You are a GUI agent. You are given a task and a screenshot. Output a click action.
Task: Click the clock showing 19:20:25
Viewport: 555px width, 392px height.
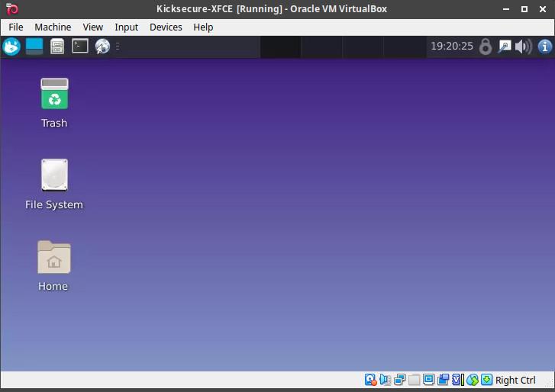pyautogui.click(x=452, y=47)
